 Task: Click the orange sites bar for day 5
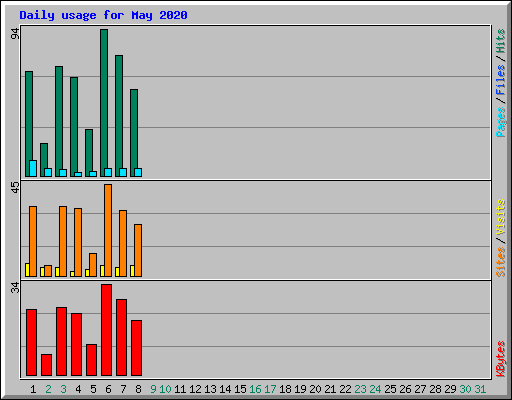pyautogui.click(x=93, y=265)
